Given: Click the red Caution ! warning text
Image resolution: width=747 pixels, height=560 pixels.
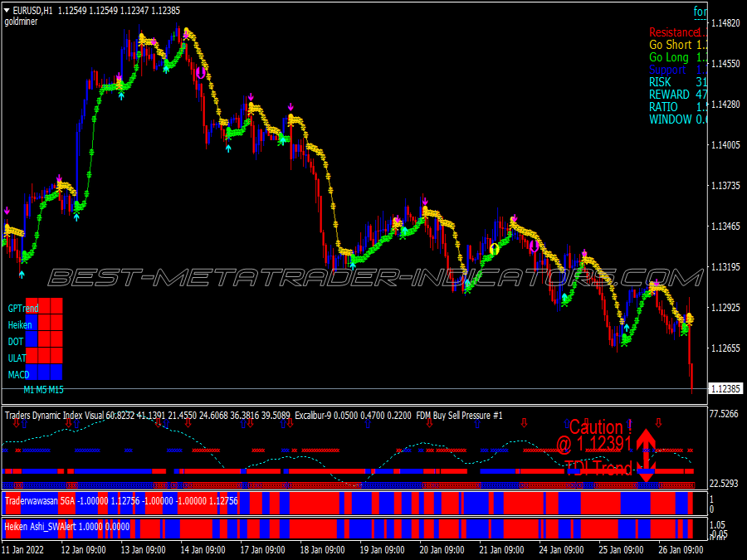Looking at the screenshot, I should click(x=600, y=426).
